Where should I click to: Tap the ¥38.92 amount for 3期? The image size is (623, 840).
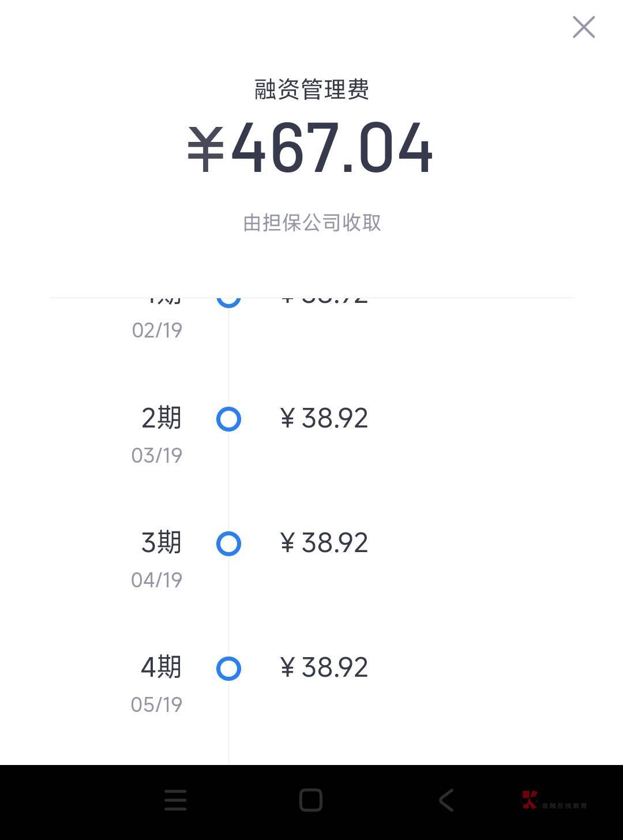(x=324, y=543)
